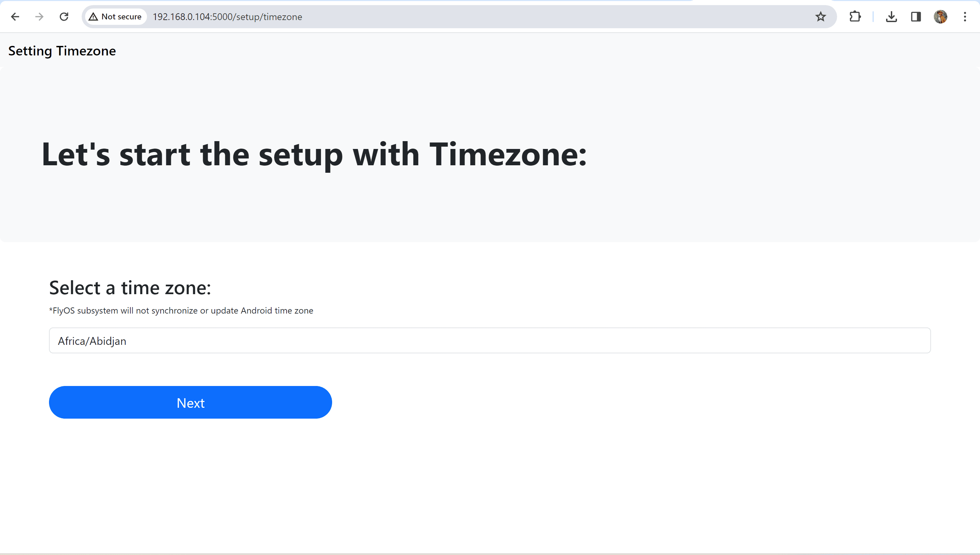Screen dimensions: 980x555
Task: Go back using the browser back arrow
Action: click(15, 17)
